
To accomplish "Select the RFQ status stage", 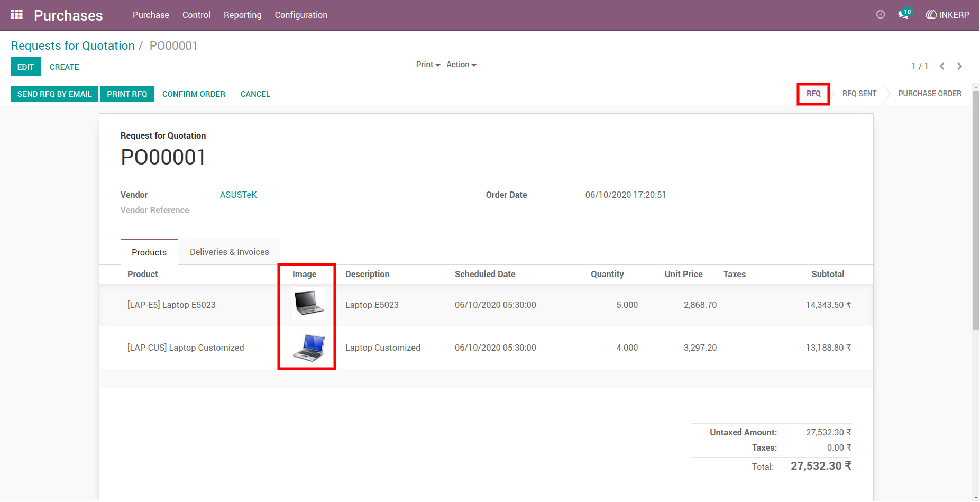I will click(x=813, y=94).
